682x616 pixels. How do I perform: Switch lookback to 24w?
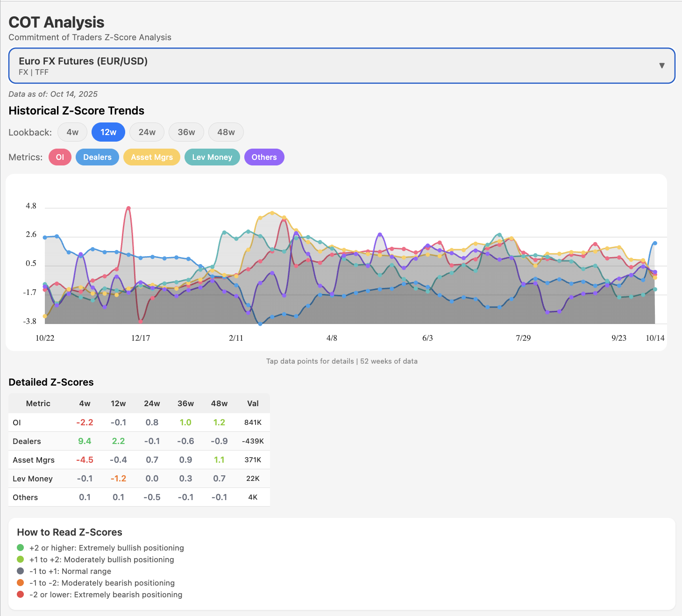point(147,132)
